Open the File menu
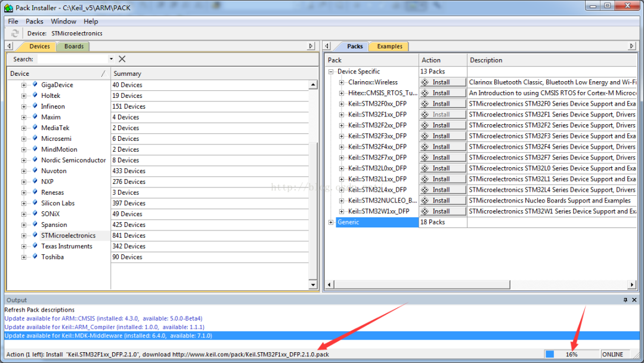 (x=13, y=21)
